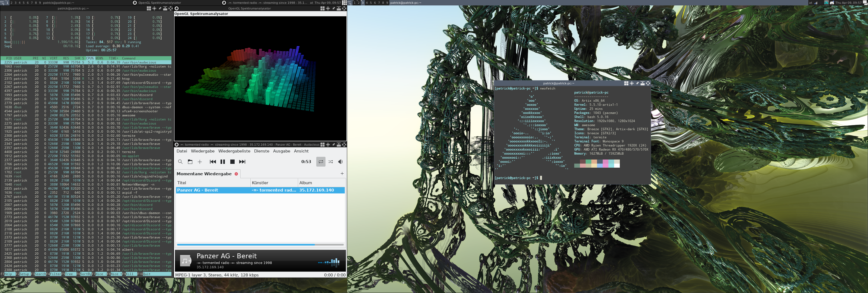The width and height of the screenshot is (868, 293).
Task: Open the Wiedergabeliste menu
Action: pyautogui.click(x=234, y=151)
